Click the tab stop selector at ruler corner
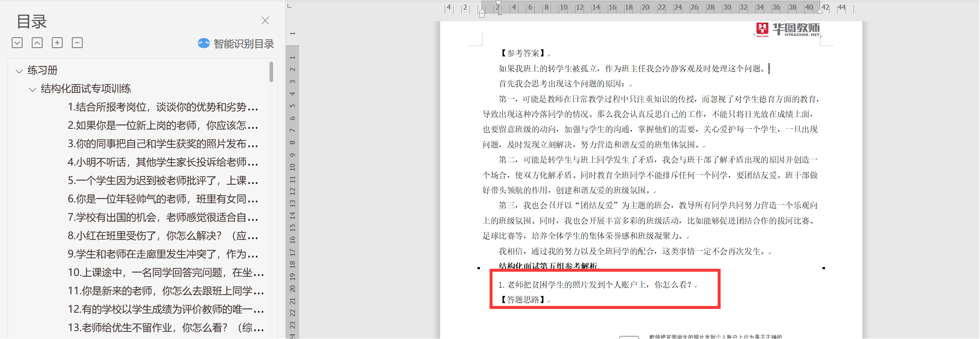This screenshot has width=980, height=339. (290, 6)
